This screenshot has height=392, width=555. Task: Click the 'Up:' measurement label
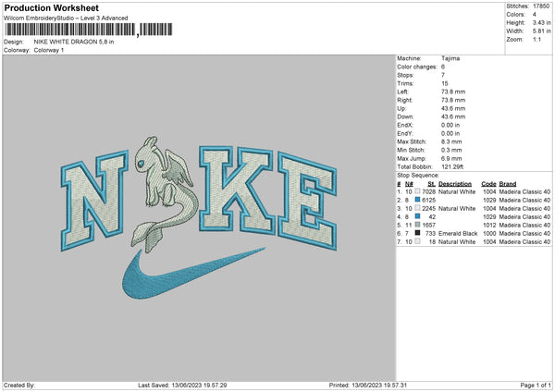401,108
